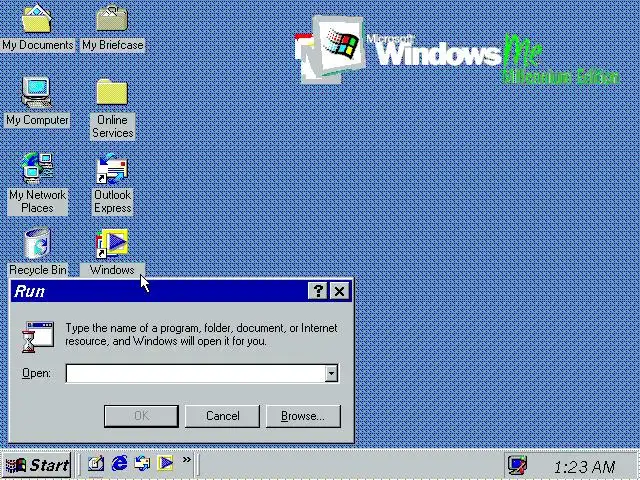Viewport: 640px width, 480px height.
Task: Click the Browse... button
Action: pyautogui.click(x=303, y=416)
